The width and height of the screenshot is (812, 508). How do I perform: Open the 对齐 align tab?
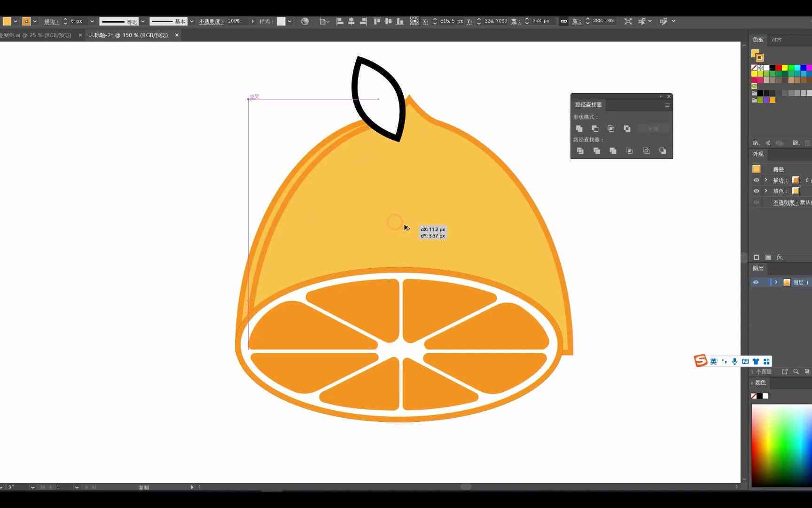pos(776,40)
